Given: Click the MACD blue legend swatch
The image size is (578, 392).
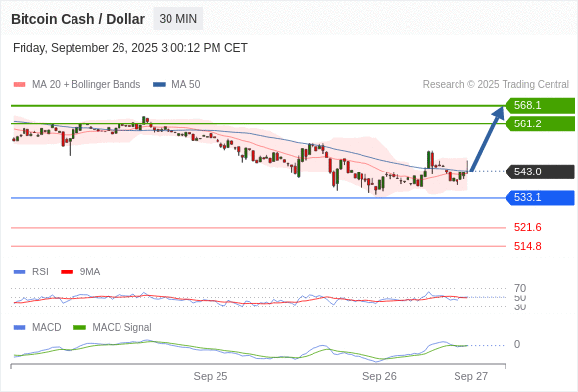Looking at the screenshot, I should pyautogui.click(x=20, y=328).
